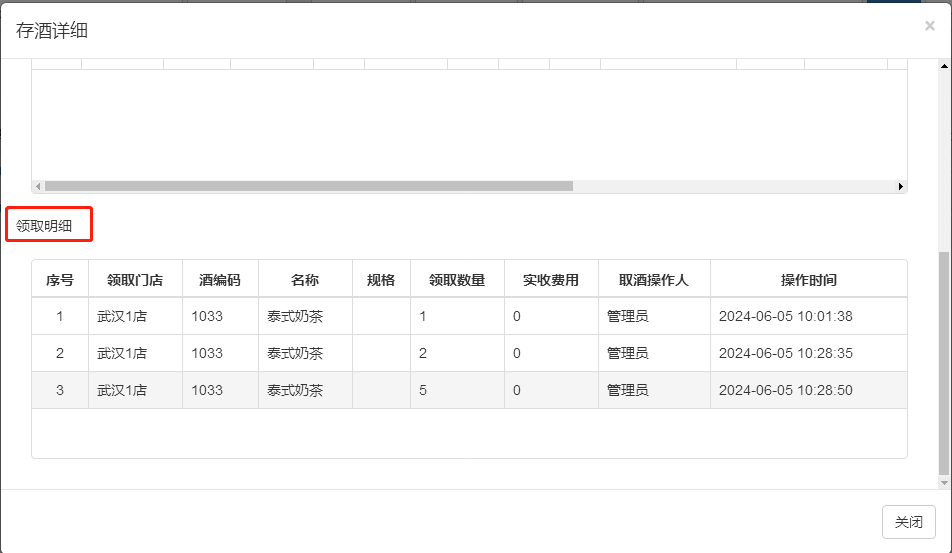Click the 规格 column header
Screen dimensions: 952x553
(381, 280)
